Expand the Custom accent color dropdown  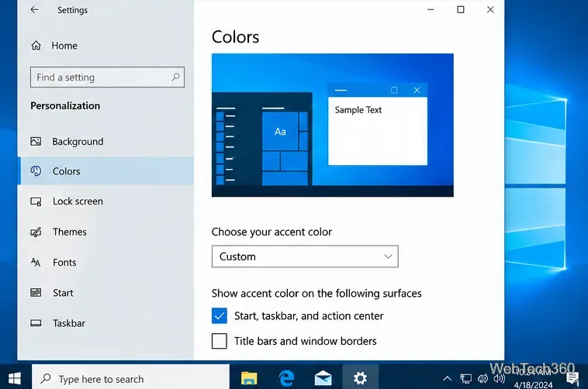[x=305, y=256]
